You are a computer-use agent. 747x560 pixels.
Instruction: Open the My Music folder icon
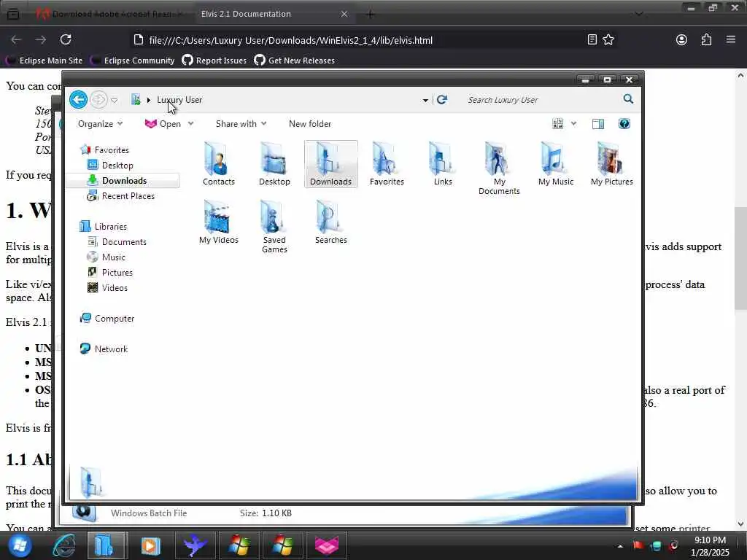pyautogui.click(x=555, y=164)
